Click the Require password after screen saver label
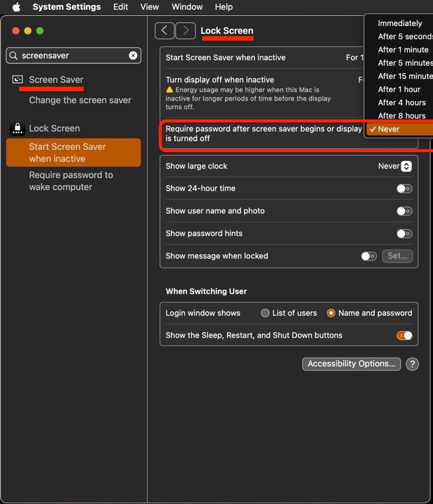The height and width of the screenshot is (504, 433). pyautogui.click(x=263, y=134)
